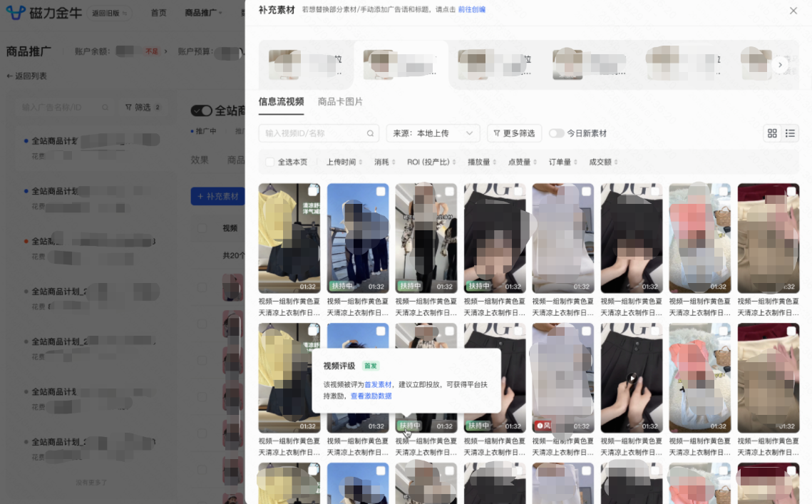This screenshot has height=504, width=812.
Task: Click the blue 补充素材 button
Action: [218, 196]
